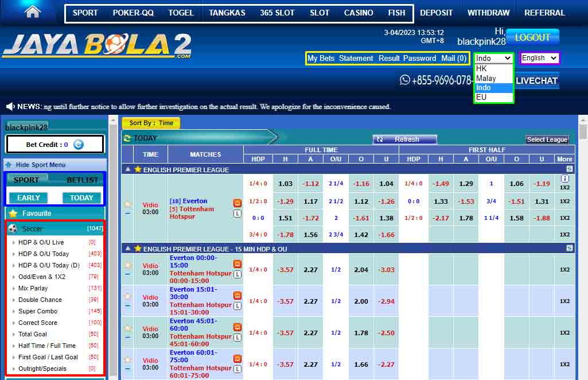Refresh the English Premier League header icon

(x=569, y=169)
